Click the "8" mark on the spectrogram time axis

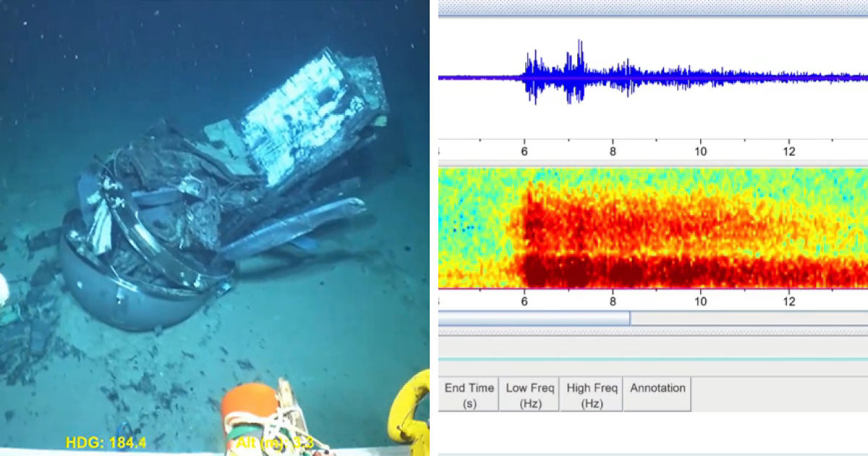tap(613, 303)
